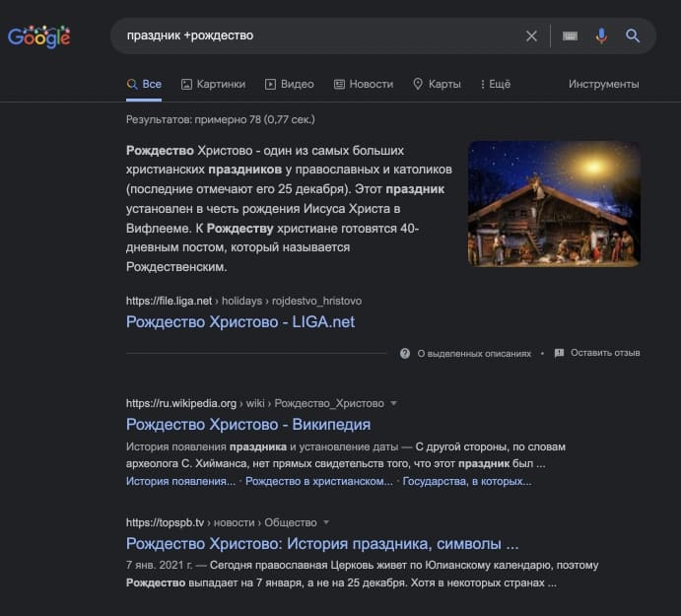This screenshot has width=681, height=616.
Task: Click the Все tab search icon
Action: point(132,85)
